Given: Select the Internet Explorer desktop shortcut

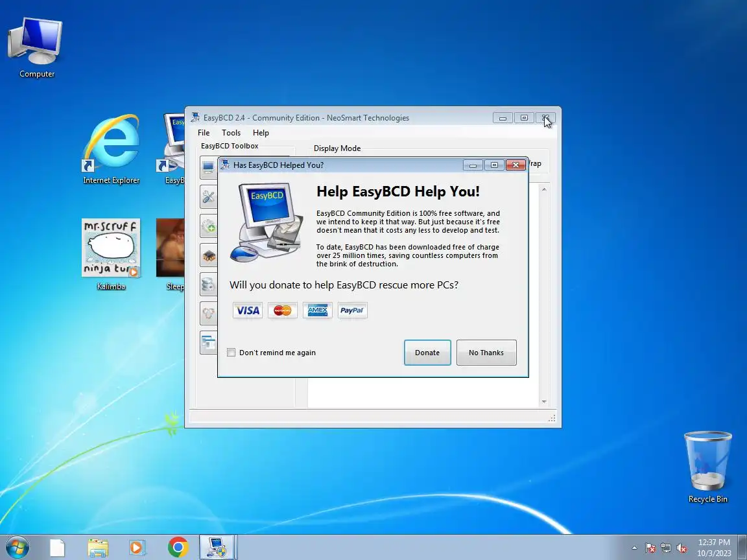Looking at the screenshot, I should [112, 148].
